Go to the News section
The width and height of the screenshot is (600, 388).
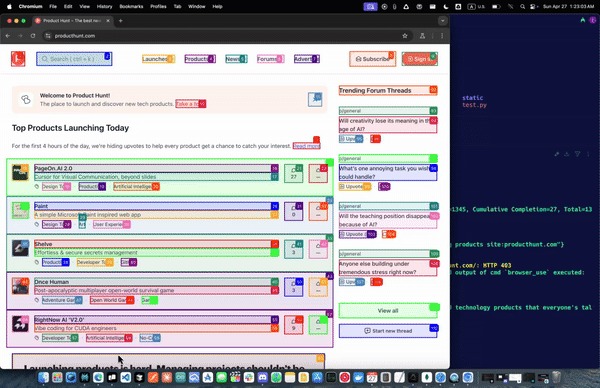point(236,59)
